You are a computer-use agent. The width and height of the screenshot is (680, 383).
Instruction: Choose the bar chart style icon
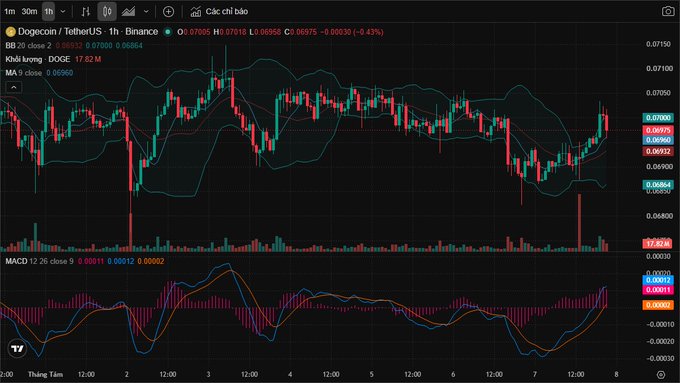[x=85, y=12]
